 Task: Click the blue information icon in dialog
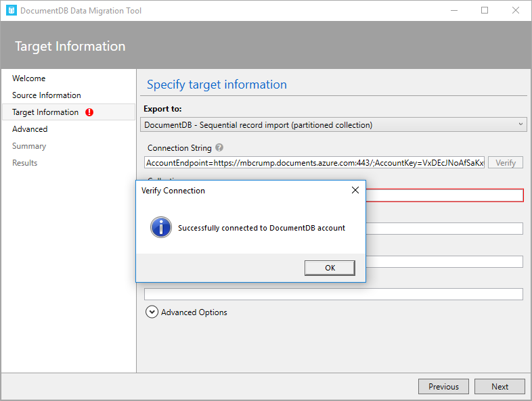161,227
